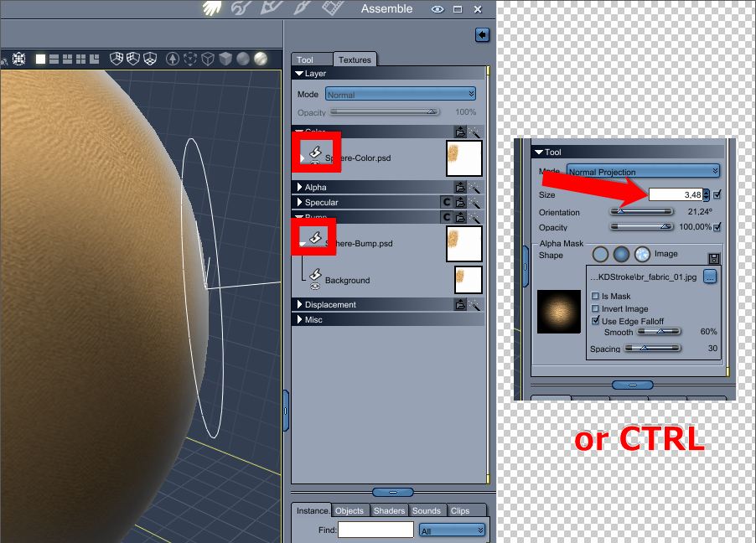
Task: Uncheck Use Edge Falloff checkbox
Action: click(x=595, y=320)
